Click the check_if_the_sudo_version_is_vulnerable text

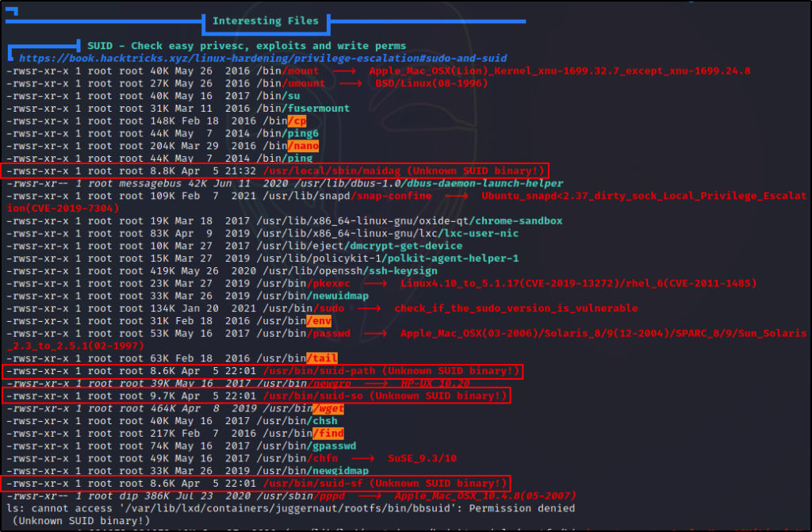tap(515, 308)
